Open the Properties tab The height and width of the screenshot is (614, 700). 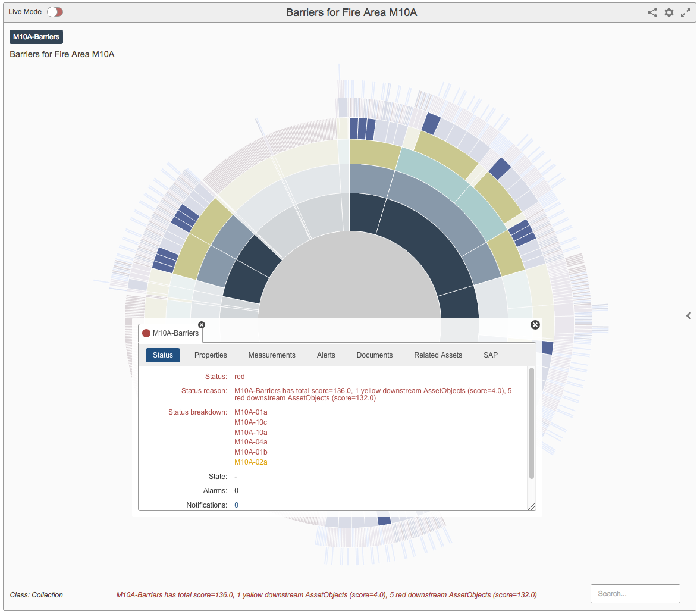(x=211, y=355)
